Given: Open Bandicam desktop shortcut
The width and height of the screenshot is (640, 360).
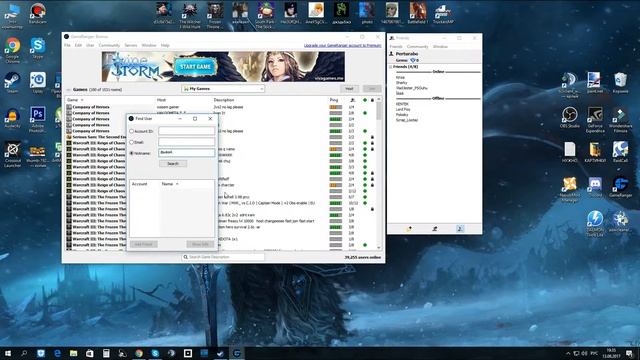Looking at the screenshot, I should pyautogui.click(x=38, y=13).
